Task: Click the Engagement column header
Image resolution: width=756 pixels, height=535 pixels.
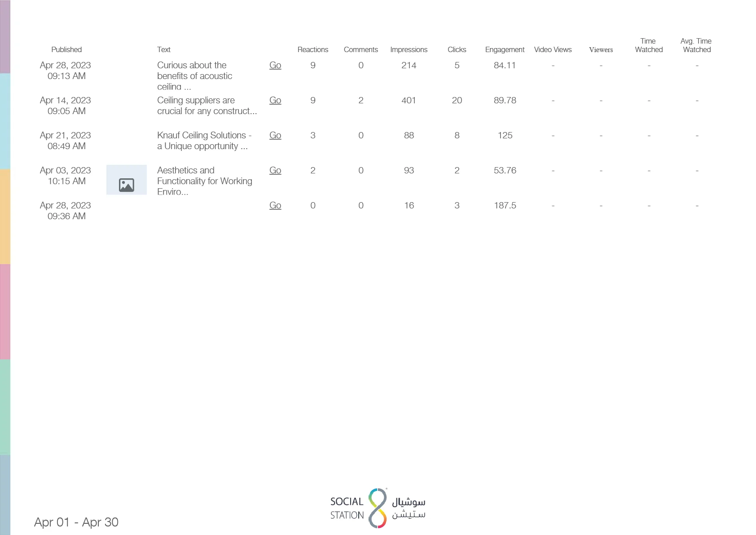Action: pos(505,49)
